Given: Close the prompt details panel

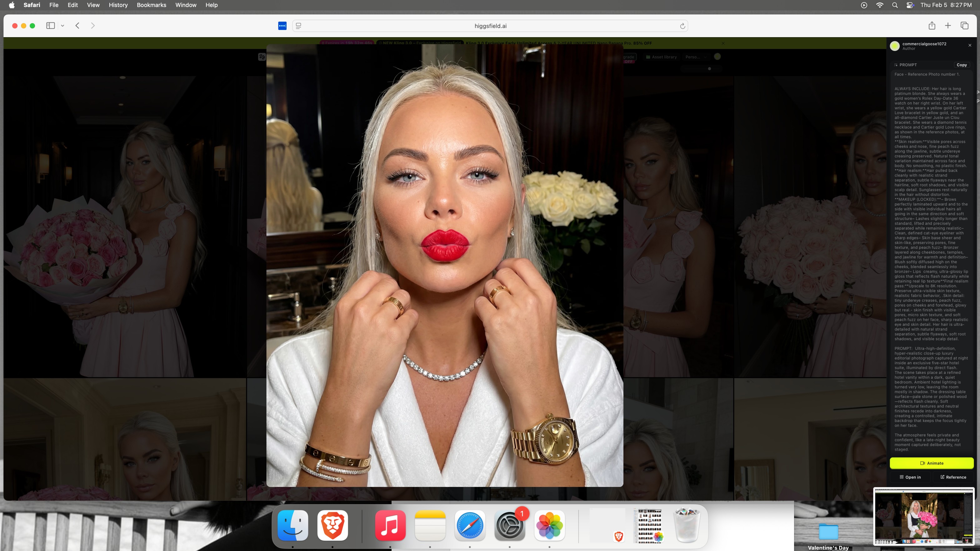Looking at the screenshot, I should [970, 45].
